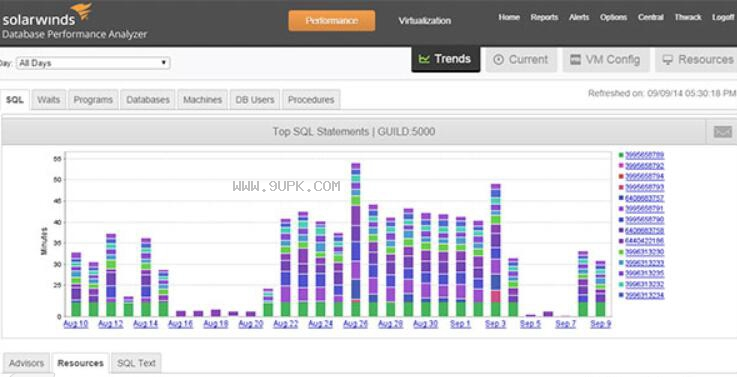Click the Aug 14 date link
The height and width of the screenshot is (377, 737).
coord(145,324)
